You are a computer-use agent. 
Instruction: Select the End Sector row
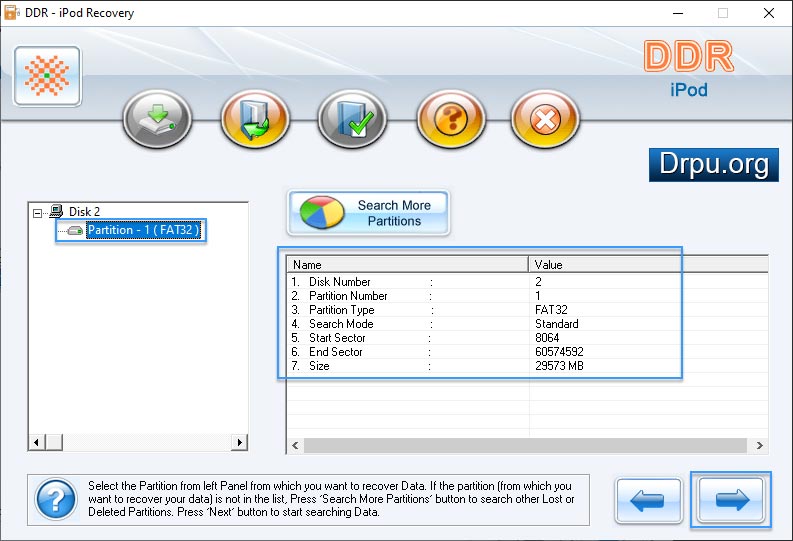click(x=527, y=352)
